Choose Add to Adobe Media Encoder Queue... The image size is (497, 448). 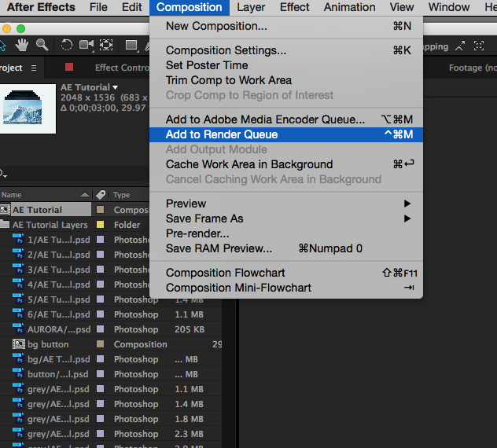tap(286, 119)
